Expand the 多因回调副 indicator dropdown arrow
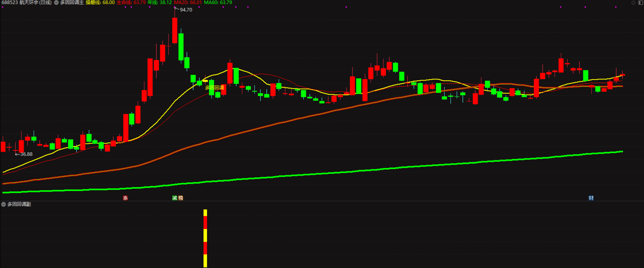Image resolution: width=644 pixels, height=268 pixels. (x=3, y=204)
